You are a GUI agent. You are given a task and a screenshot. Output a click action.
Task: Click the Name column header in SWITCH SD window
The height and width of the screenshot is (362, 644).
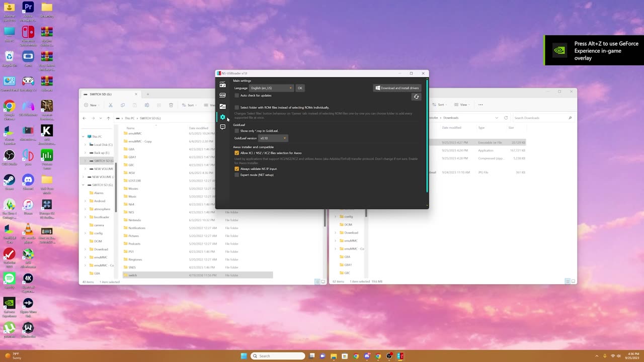(x=130, y=128)
